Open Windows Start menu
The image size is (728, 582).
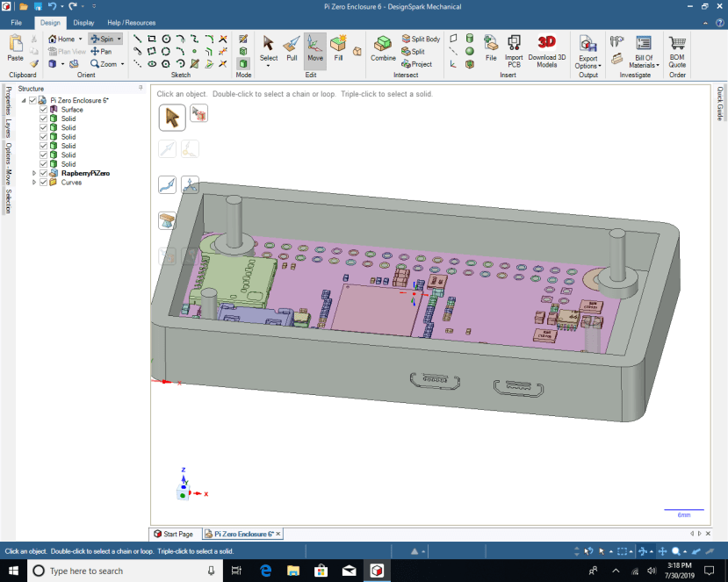pos(13,571)
